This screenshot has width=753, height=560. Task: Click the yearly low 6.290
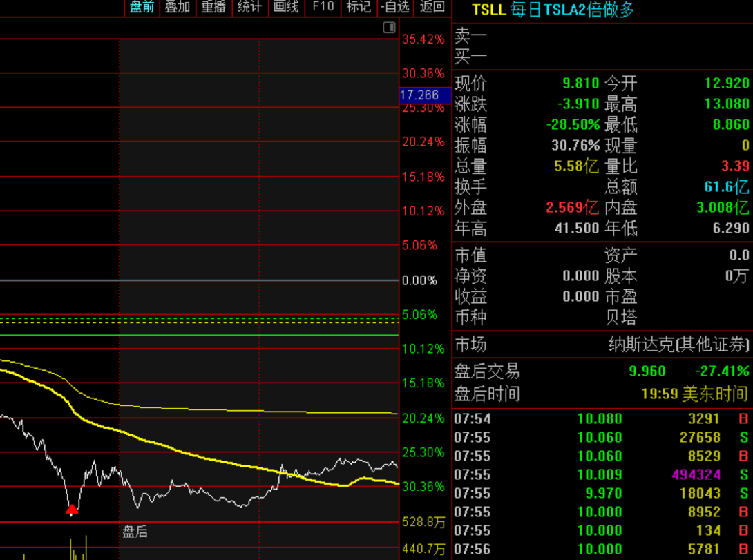[x=731, y=228]
